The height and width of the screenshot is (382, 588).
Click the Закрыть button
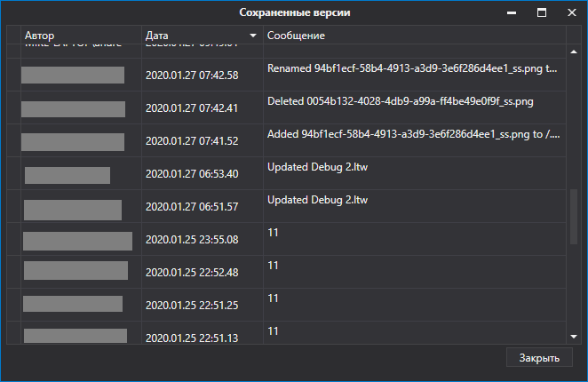tap(539, 358)
